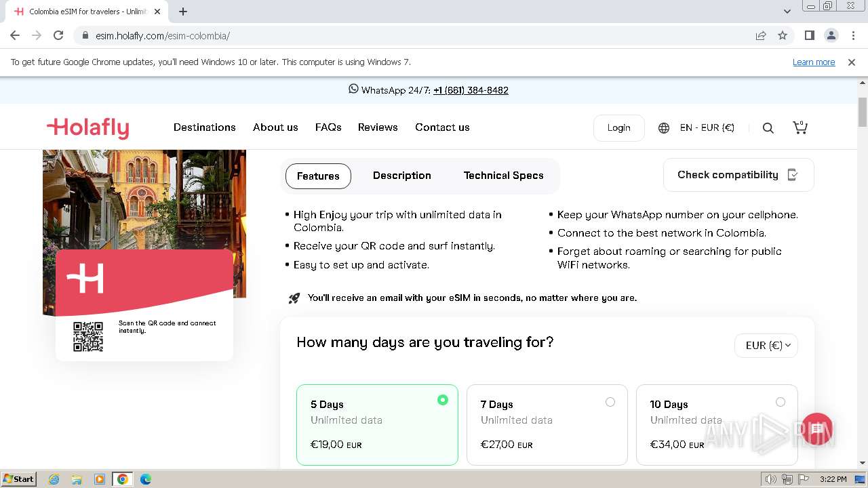The image size is (868, 488).
Task: Click the share page icon in address bar
Action: (x=761, y=35)
